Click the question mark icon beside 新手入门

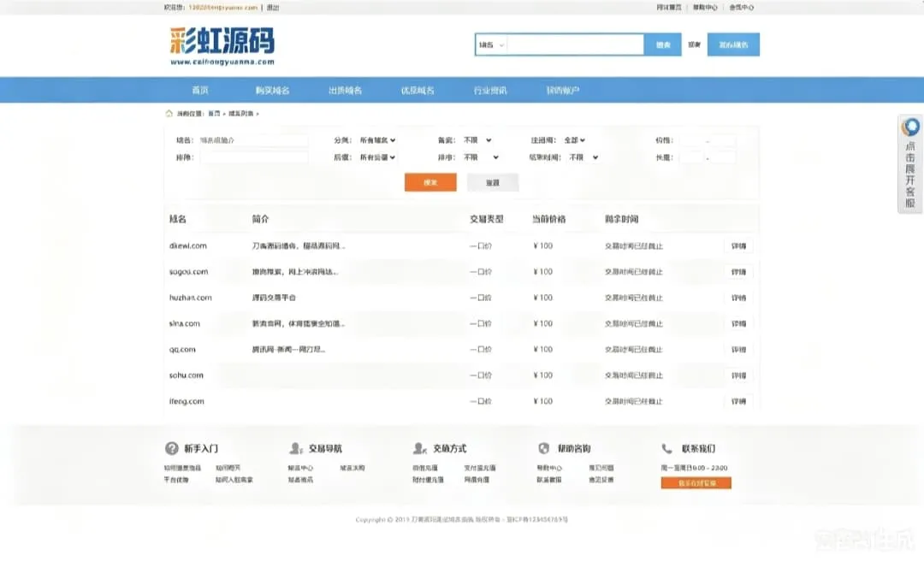171,448
